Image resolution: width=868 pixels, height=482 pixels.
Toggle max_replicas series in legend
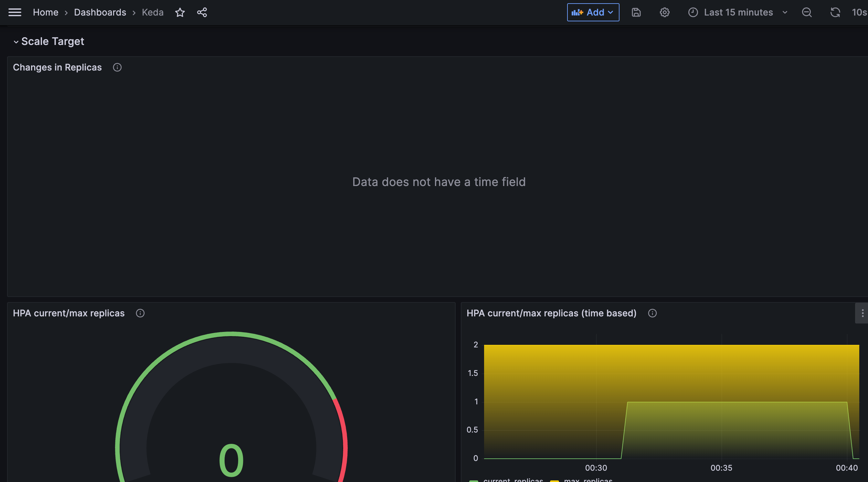tap(587, 480)
